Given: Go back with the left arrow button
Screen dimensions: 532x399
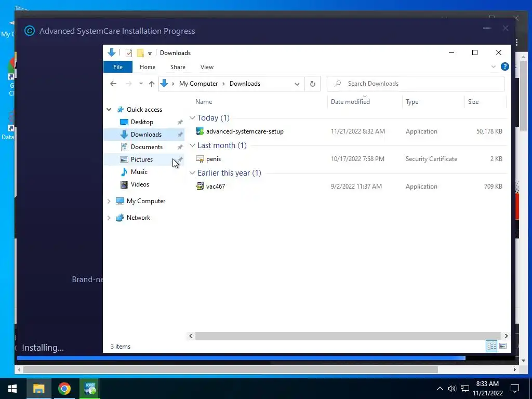Looking at the screenshot, I should [x=113, y=84].
